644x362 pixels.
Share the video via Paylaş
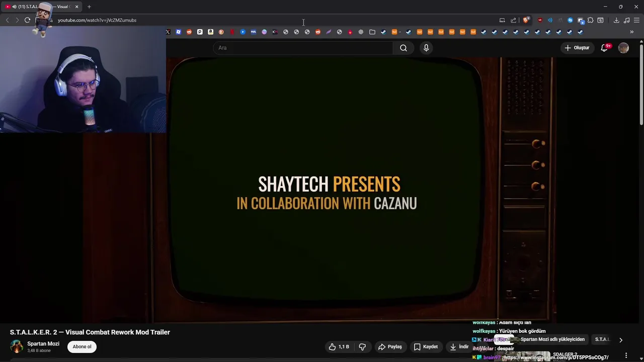click(390, 347)
